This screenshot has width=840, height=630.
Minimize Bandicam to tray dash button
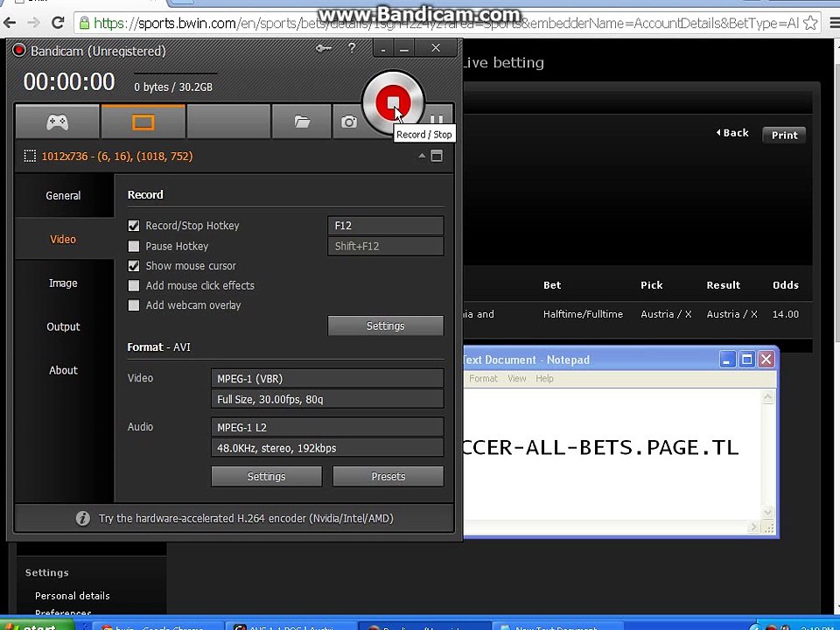(x=383, y=49)
